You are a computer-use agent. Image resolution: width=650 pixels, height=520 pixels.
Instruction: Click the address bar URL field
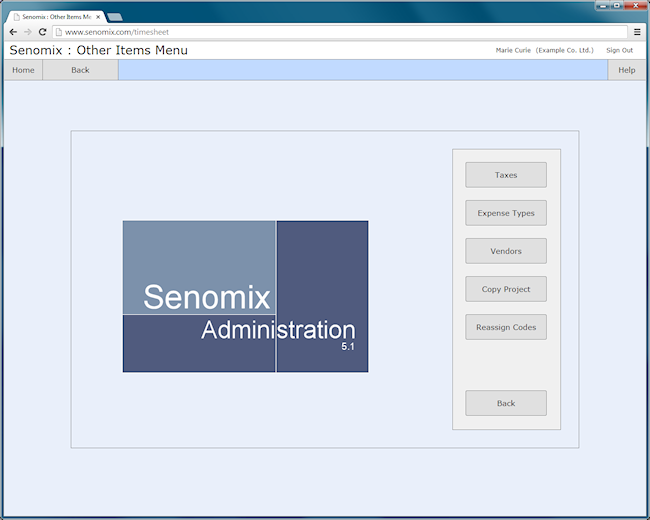(340, 32)
